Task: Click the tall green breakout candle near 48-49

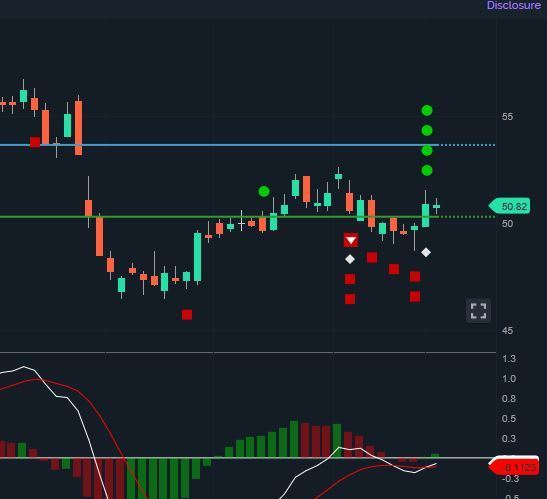Action: pos(197,257)
